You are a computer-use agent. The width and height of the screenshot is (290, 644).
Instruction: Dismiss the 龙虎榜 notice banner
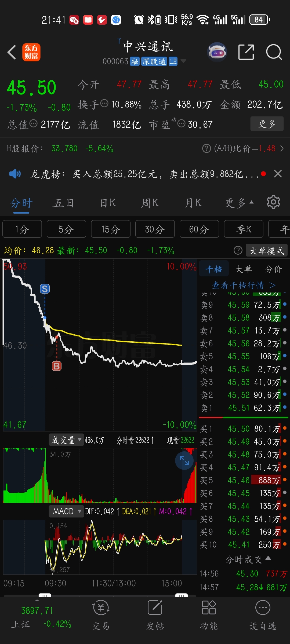click(x=278, y=174)
